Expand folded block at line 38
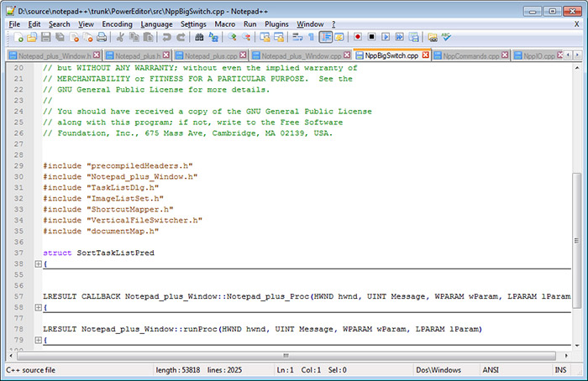Viewport: 588px width, 381px height. [39, 264]
